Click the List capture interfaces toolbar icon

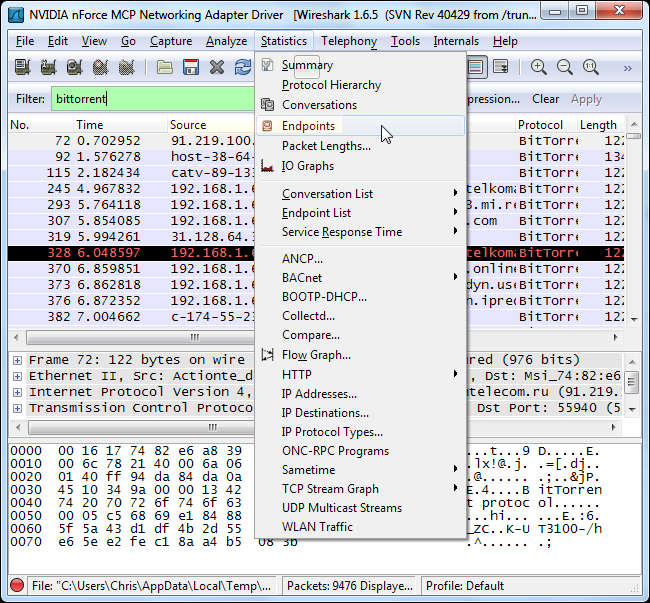pos(22,67)
